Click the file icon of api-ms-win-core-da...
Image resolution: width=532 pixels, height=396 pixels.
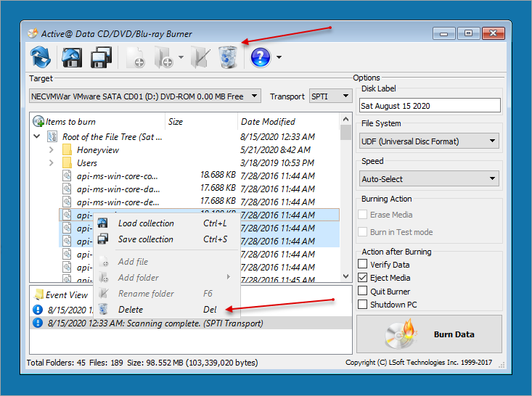67,189
